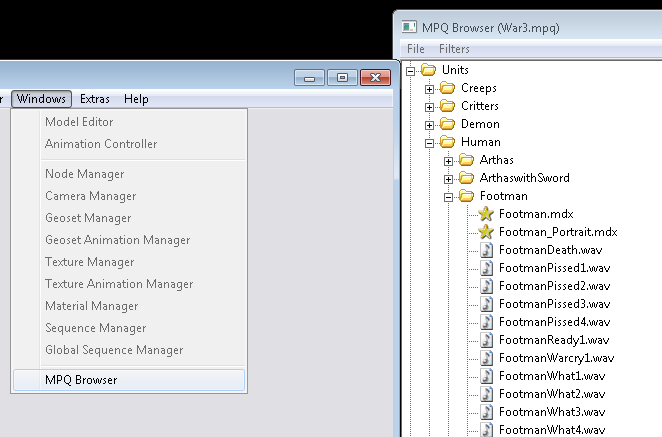Image resolution: width=662 pixels, height=437 pixels.
Task: Select the FootmanPissed3.wav file name
Action: pos(554,304)
